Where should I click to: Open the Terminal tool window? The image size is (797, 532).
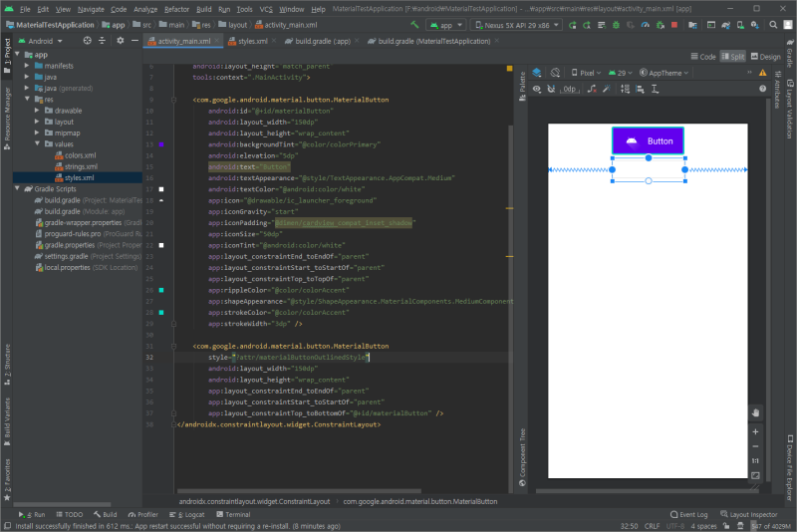click(236, 514)
